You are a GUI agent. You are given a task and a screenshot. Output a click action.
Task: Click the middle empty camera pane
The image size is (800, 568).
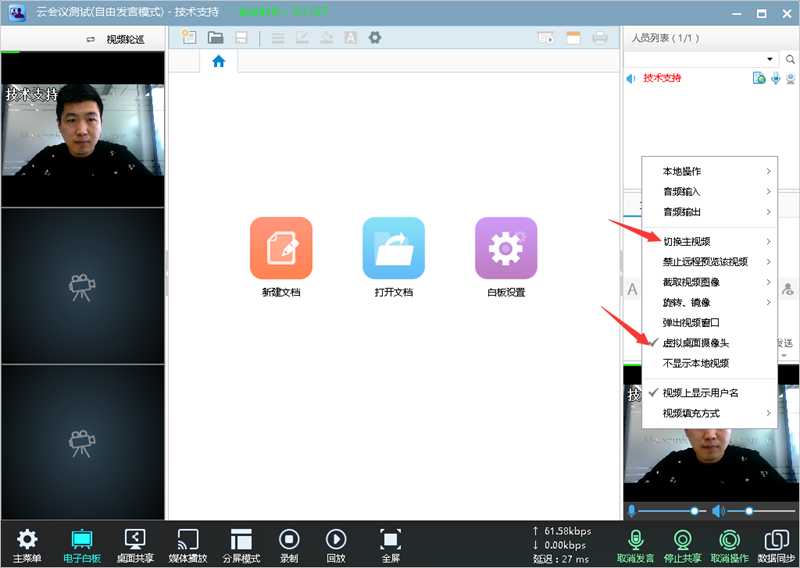tap(83, 286)
